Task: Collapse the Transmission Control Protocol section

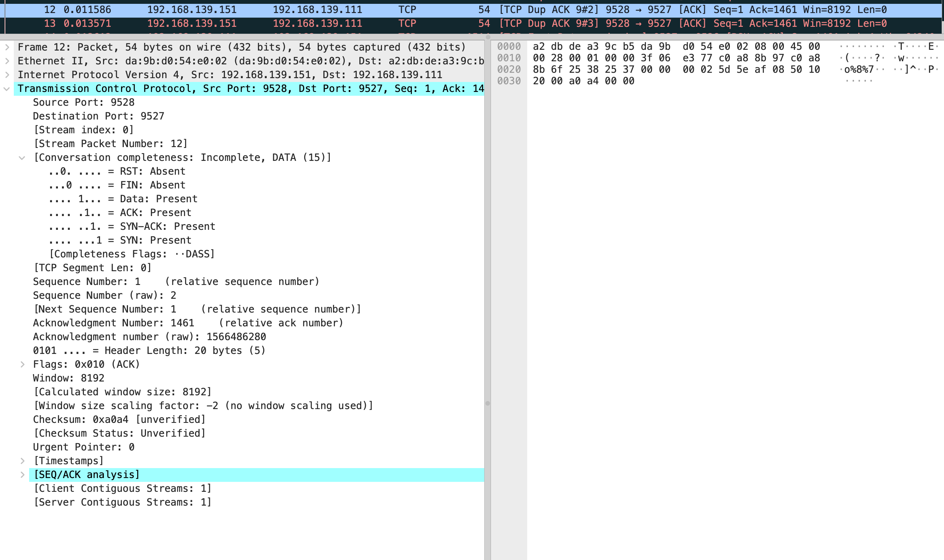Action: tap(7, 88)
